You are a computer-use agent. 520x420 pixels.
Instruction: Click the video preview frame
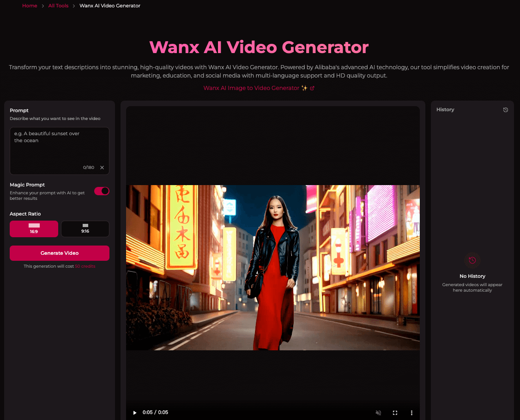point(273,268)
